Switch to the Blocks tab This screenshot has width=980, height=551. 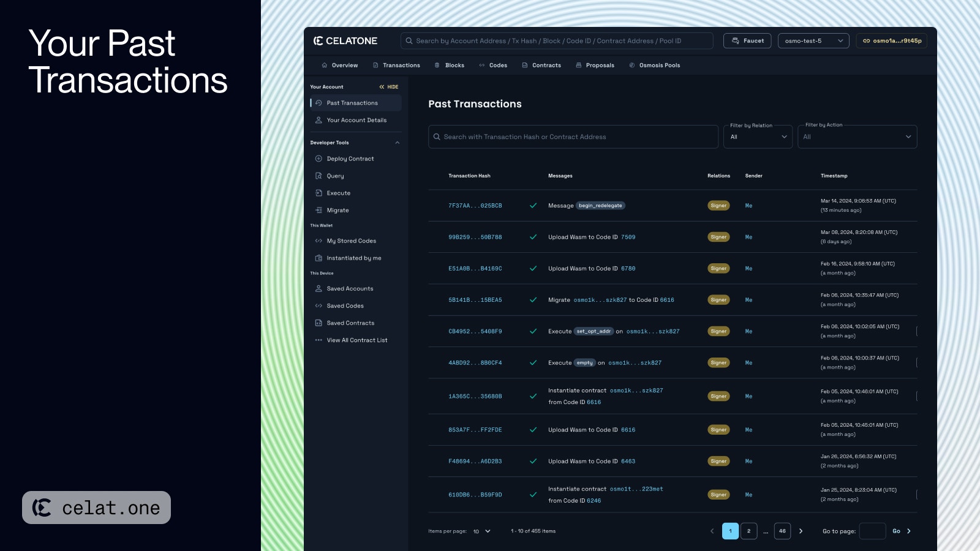point(450,66)
